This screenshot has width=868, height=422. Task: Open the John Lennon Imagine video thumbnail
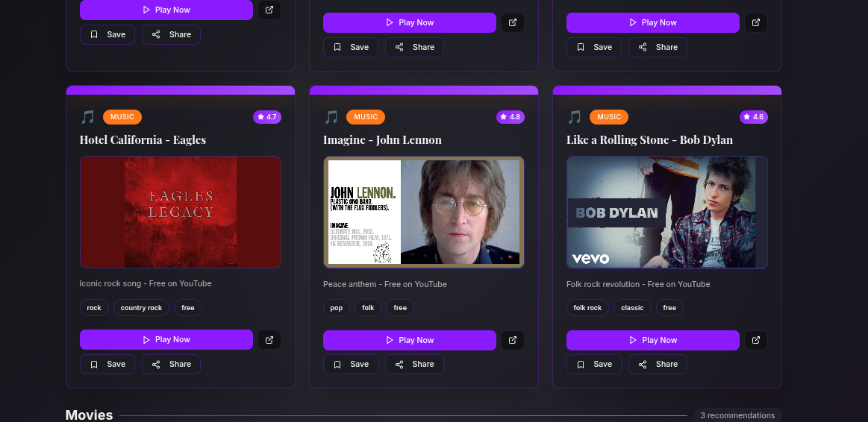(423, 212)
